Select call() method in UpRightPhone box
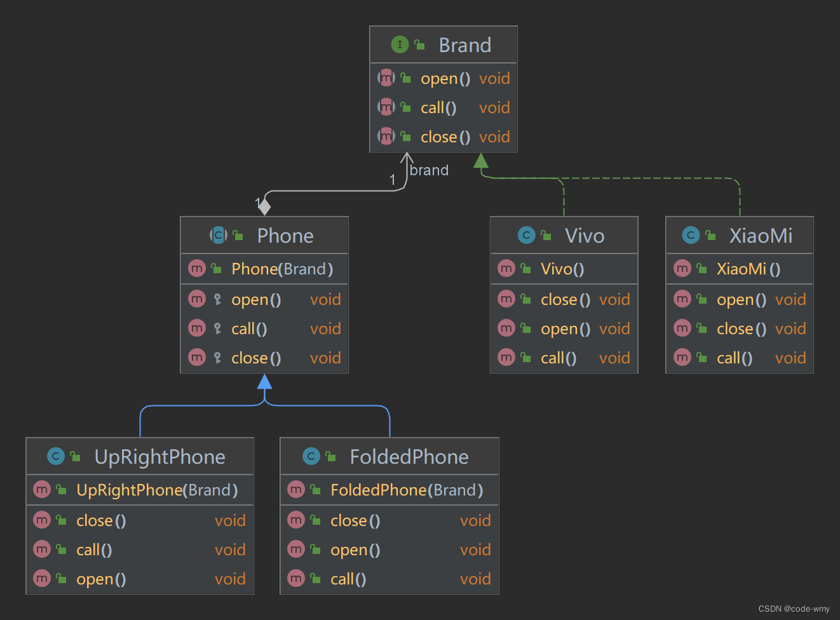The image size is (840, 620). tap(140, 549)
